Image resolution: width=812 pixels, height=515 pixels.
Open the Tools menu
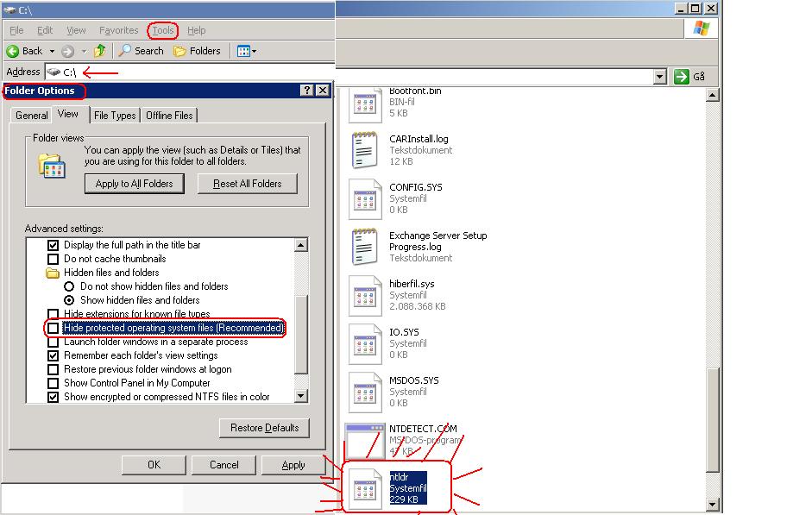coord(162,30)
